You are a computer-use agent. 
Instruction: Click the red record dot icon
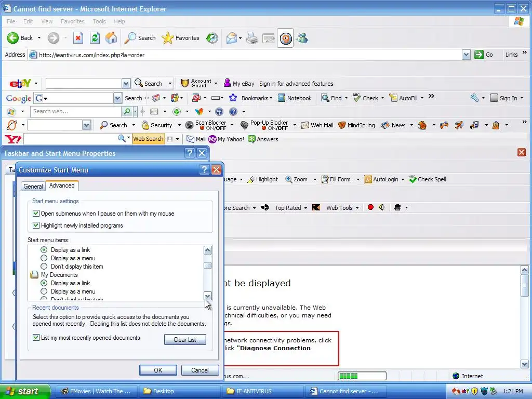[370, 207]
